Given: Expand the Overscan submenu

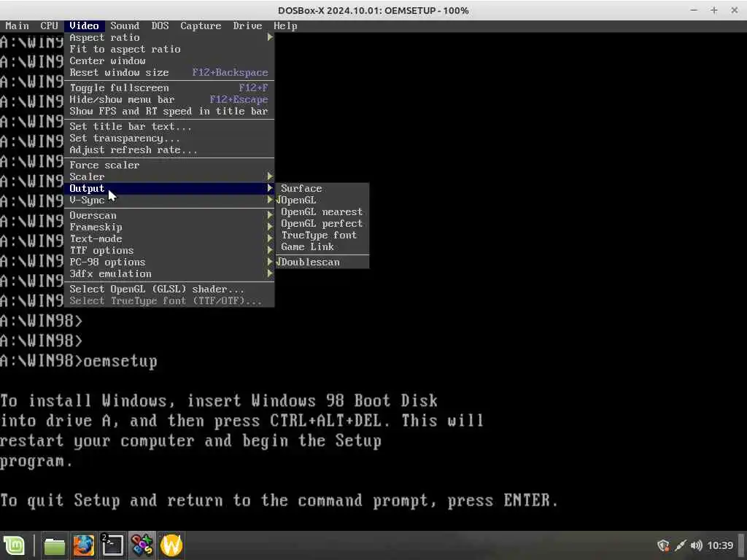Looking at the screenshot, I should 169,215.
